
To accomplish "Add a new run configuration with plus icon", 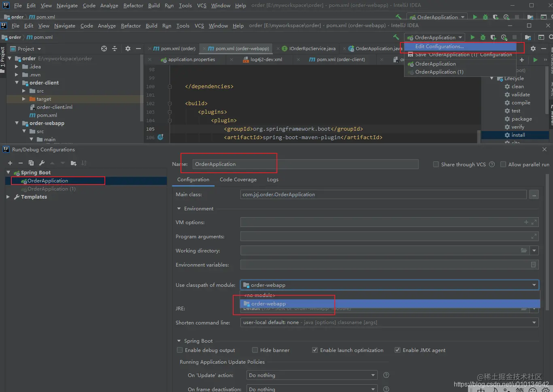I will tap(10, 163).
